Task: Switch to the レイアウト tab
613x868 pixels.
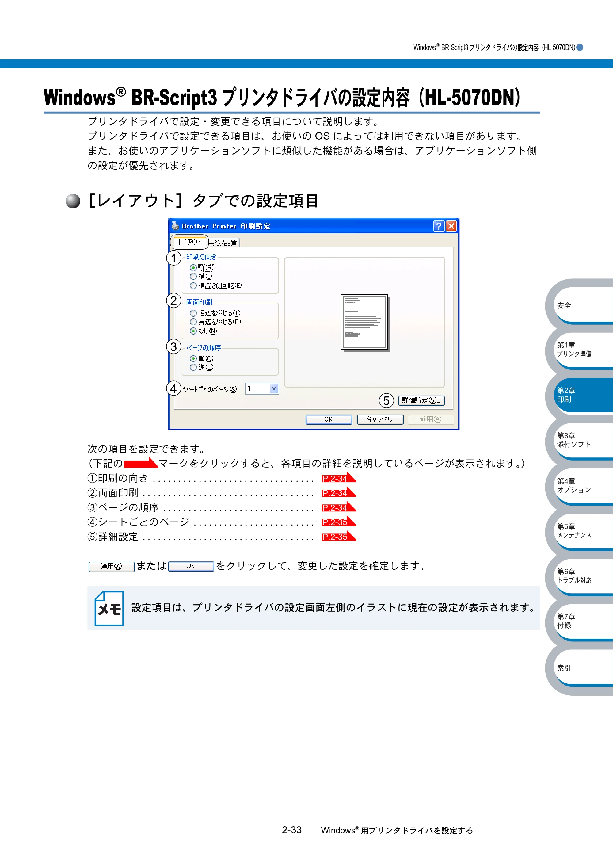Action: tap(190, 242)
